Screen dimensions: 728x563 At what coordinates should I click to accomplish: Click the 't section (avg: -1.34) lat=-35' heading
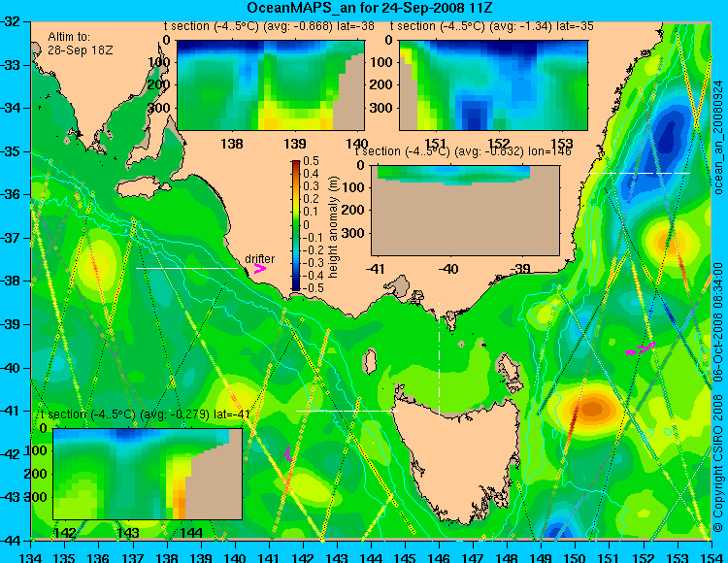pos(491,26)
